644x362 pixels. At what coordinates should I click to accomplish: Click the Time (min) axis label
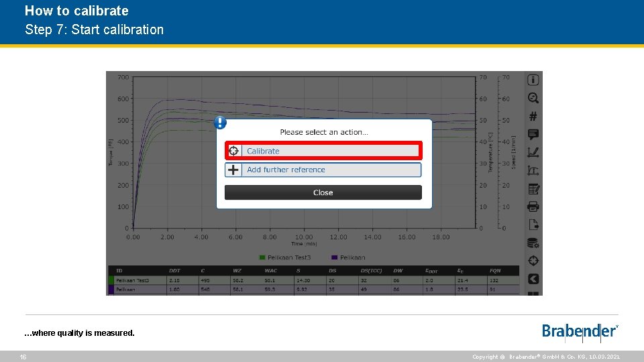tap(304, 244)
